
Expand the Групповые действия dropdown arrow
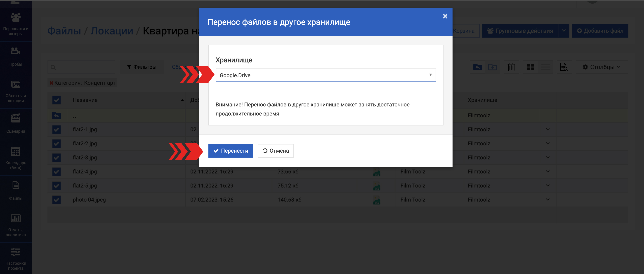(x=564, y=31)
